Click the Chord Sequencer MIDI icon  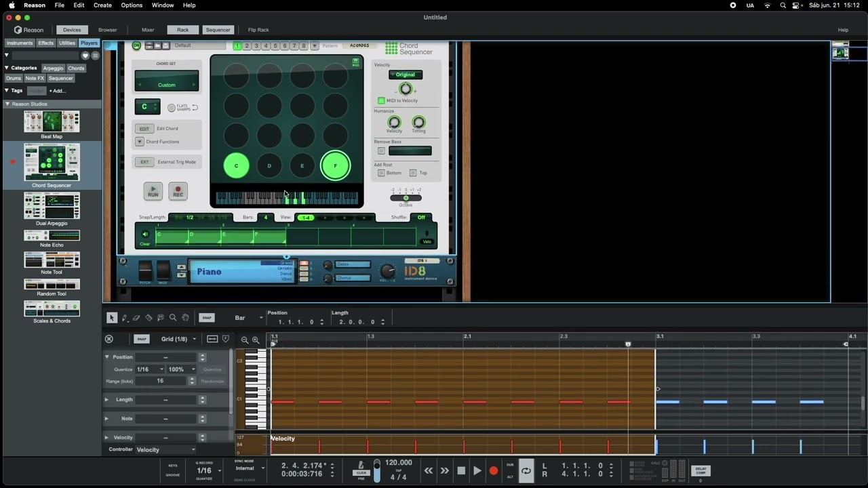[x=355, y=63]
